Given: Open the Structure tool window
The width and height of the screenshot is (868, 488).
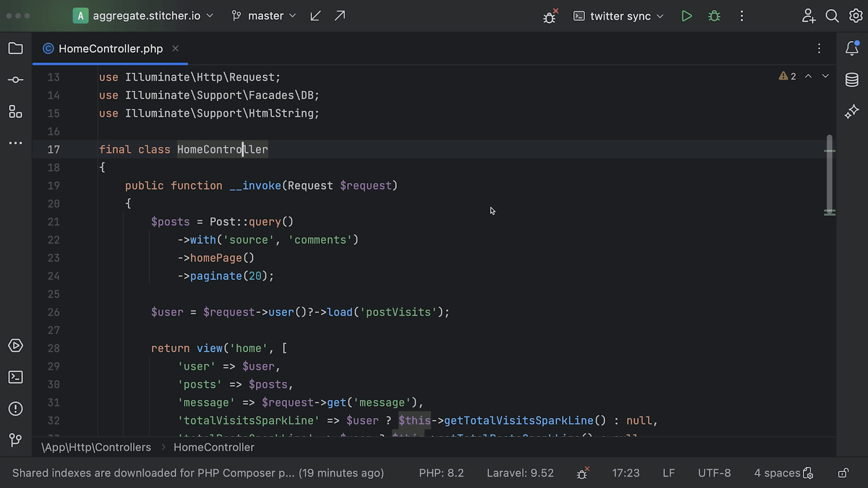Looking at the screenshot, I should click(15, 112).
